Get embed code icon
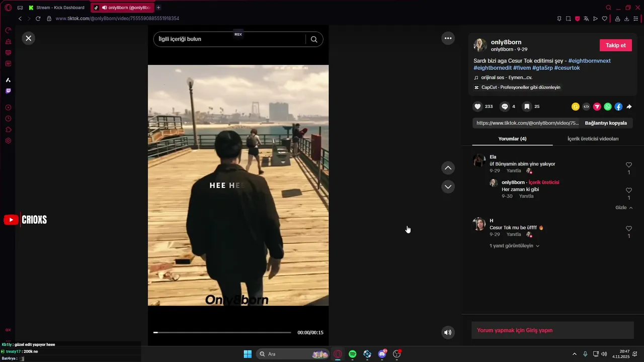This screenshot has width=644, height=362. pos(586,107)
